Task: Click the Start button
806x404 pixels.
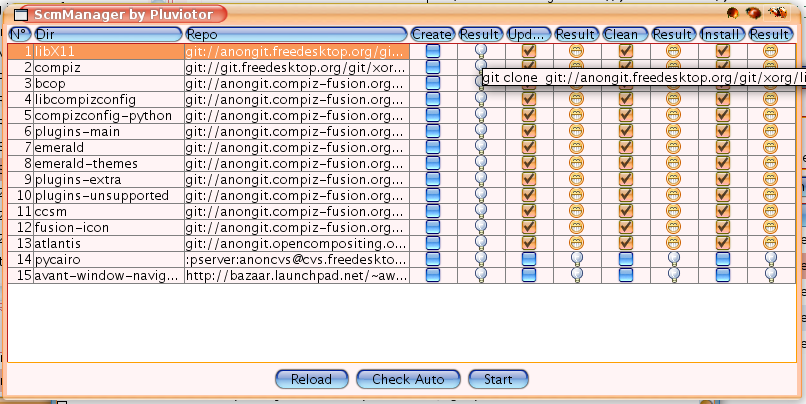Action: 498,379
